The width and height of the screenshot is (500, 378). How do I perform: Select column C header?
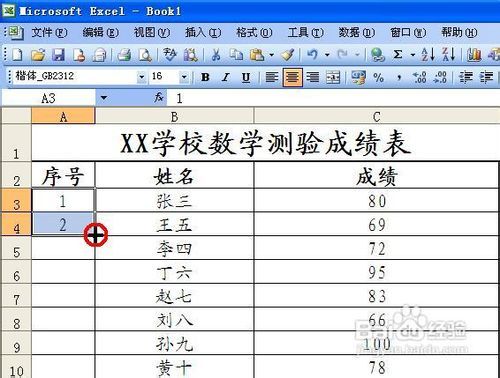(377, 116)
